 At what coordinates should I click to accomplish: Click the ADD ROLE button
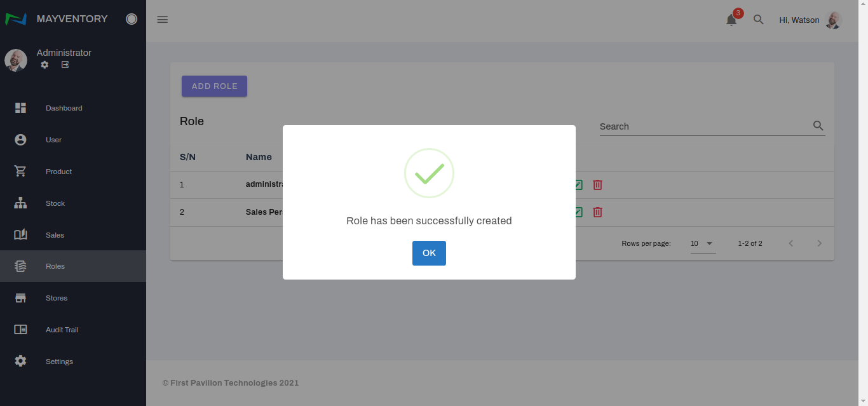point(214,86)
